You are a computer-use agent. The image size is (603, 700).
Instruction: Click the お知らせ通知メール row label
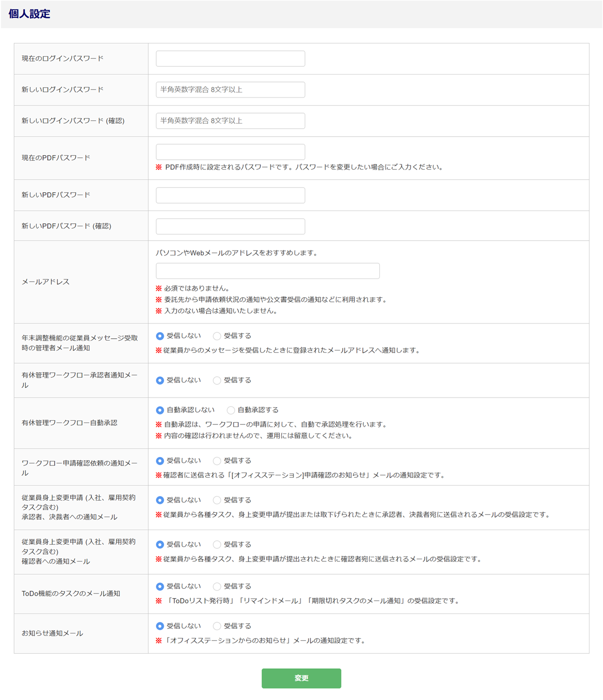[52, 633]
